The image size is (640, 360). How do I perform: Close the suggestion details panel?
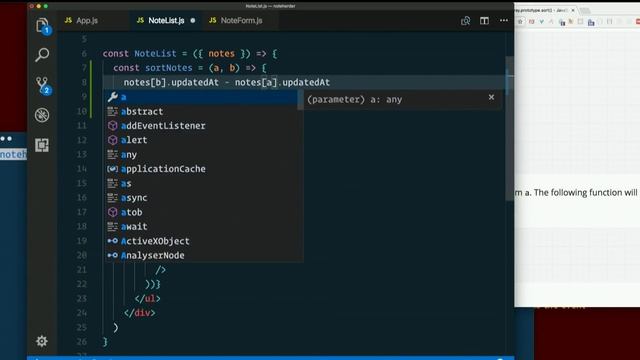click(491, 97)
